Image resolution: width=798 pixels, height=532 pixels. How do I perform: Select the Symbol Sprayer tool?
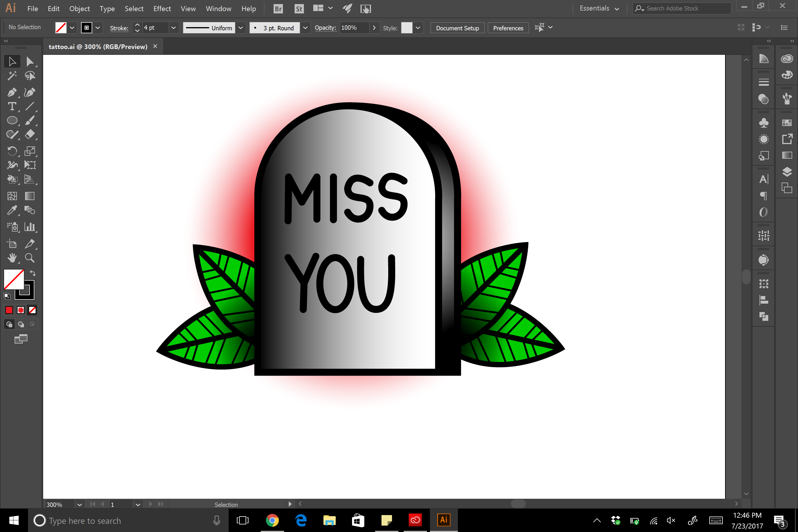[x=12, y=227]
